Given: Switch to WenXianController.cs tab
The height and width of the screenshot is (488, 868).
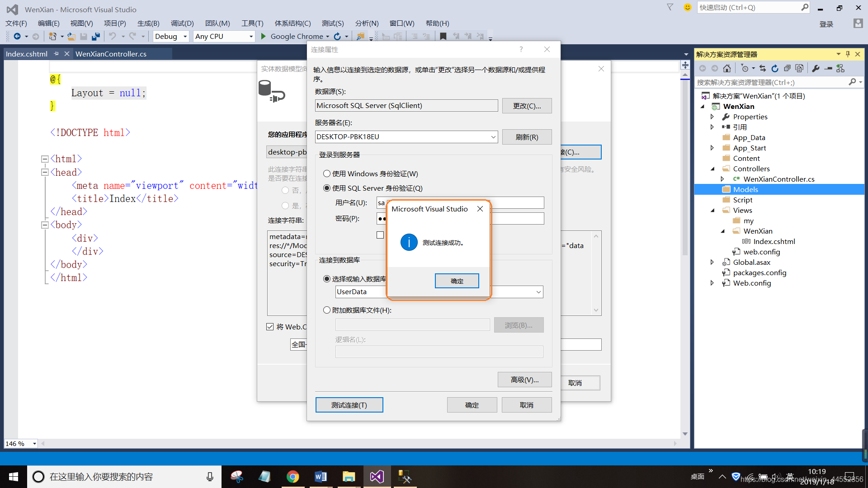Looking at the screenshot, I should pos(111,54).
